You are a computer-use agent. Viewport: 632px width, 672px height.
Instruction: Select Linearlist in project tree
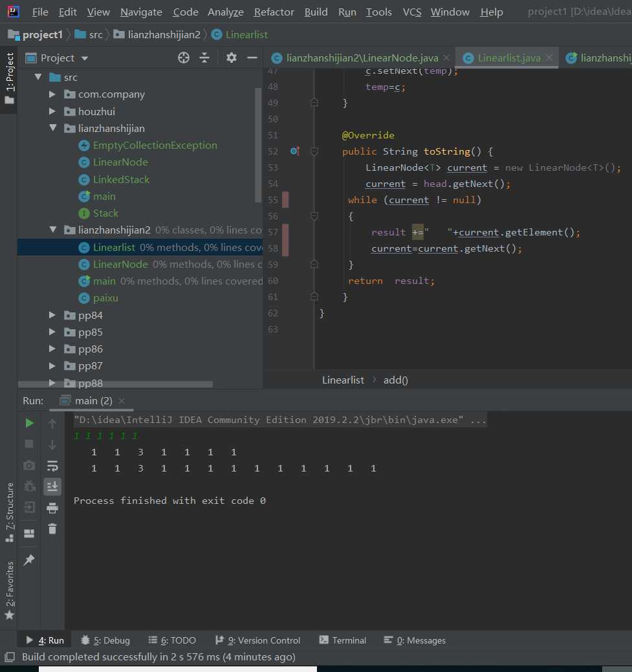tap(140, 247)
